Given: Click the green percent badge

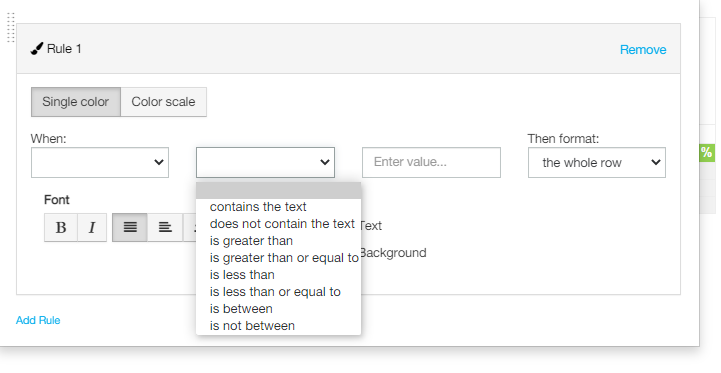Looking at the screenshot, I should pos(707,152).
